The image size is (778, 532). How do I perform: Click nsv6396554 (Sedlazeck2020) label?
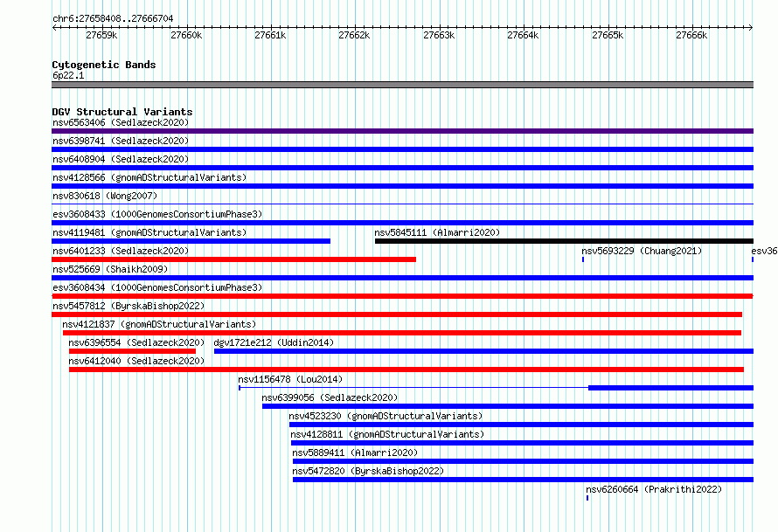point(136,342)
